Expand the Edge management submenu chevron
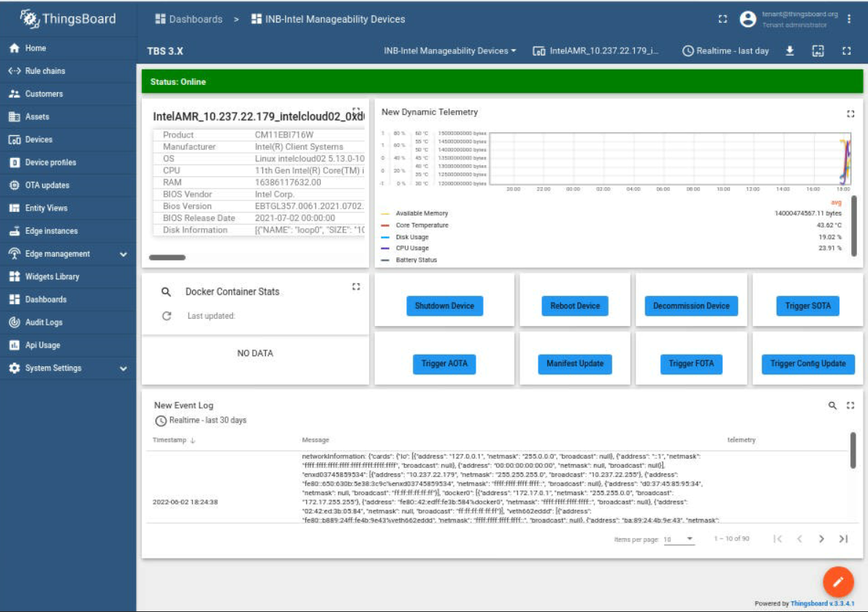The height and width of the screenshot is (612, 868). [x=123, y=254]
